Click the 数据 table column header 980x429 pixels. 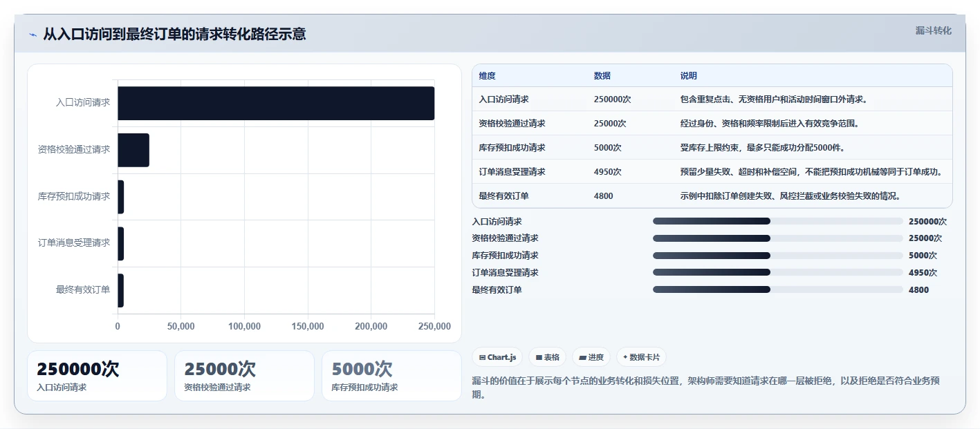point(602,76)
